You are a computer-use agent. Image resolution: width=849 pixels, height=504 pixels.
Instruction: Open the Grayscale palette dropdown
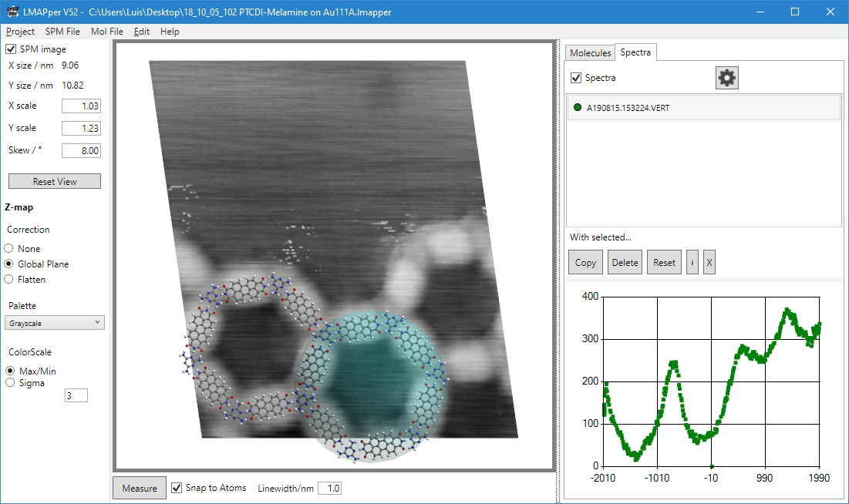click(x=55, y=323)
